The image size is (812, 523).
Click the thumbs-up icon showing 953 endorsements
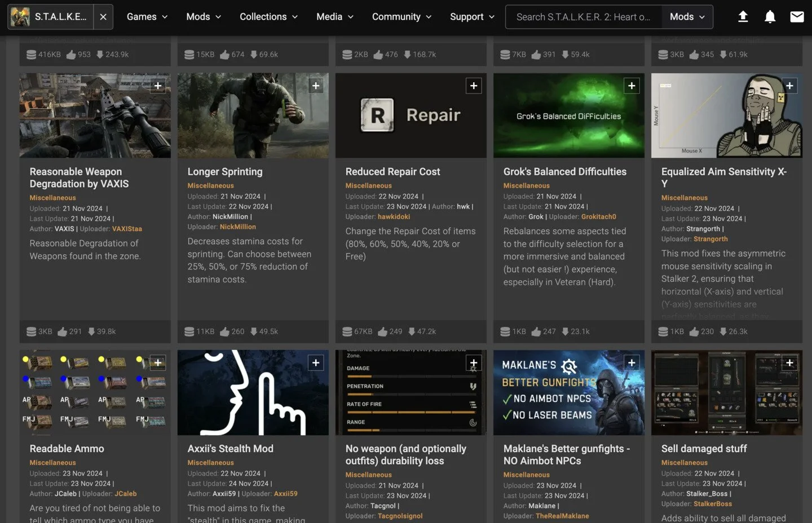pyautogui.click(x=71, y=54)
